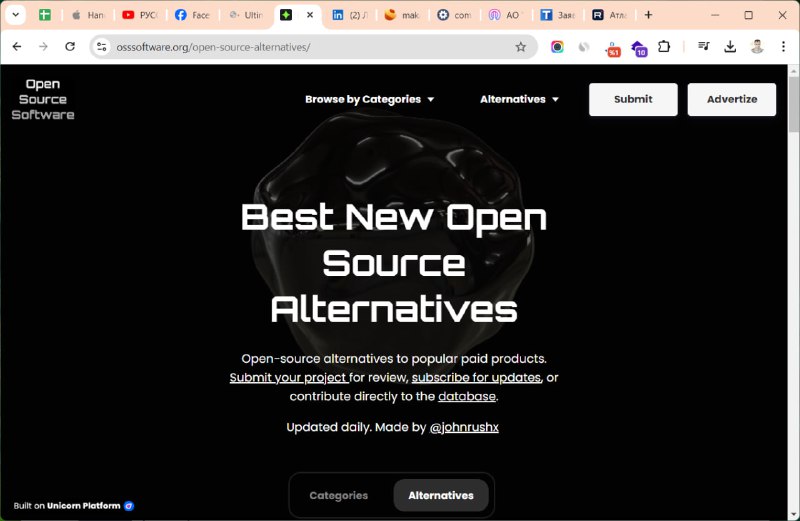Click the Open Source Software logo
This screenshot has height=521, width=800.
43,100
